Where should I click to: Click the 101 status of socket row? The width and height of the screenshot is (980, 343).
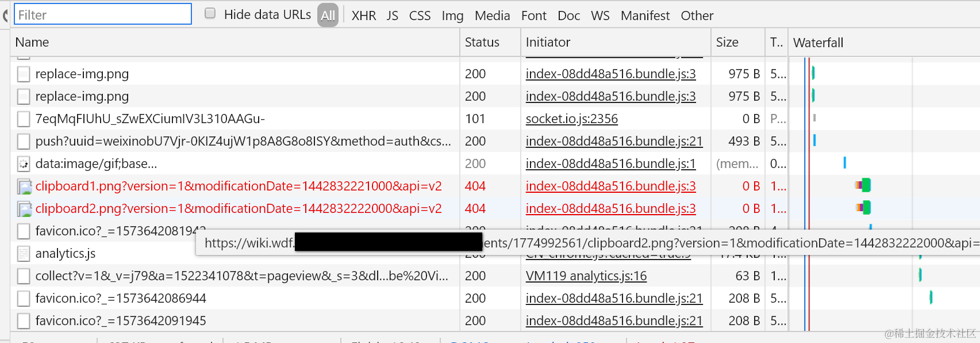(x=475, y=119)
